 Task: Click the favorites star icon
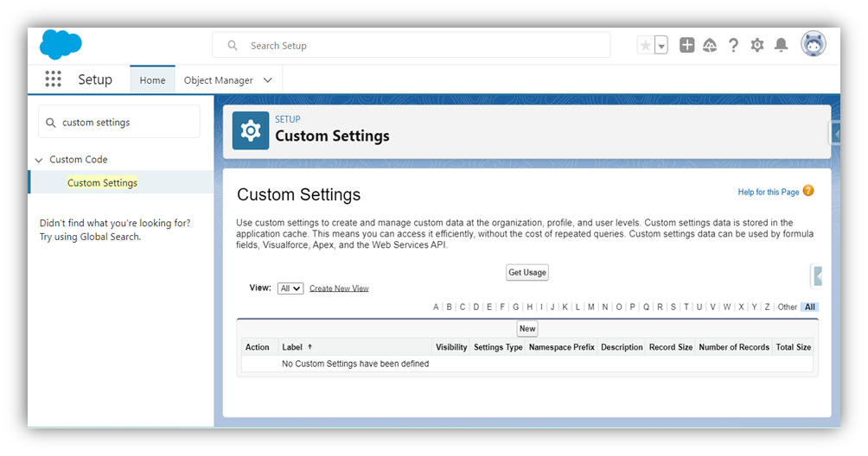click(x=646, y=45)
